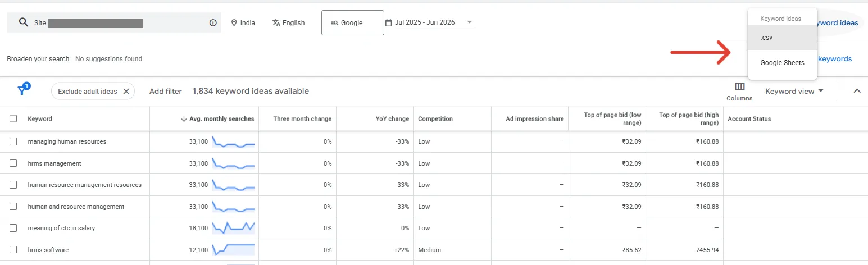Check the managing human resources row
The width and height of the screenshot is (868, 265).
(x=13, y=141)
